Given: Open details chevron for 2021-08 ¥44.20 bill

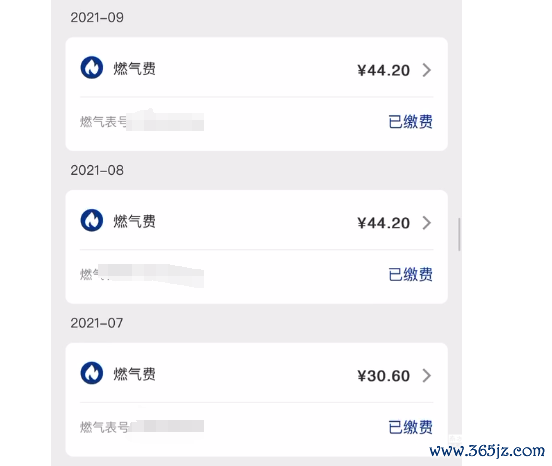Looking at the screenshot, I should (427, 223).
